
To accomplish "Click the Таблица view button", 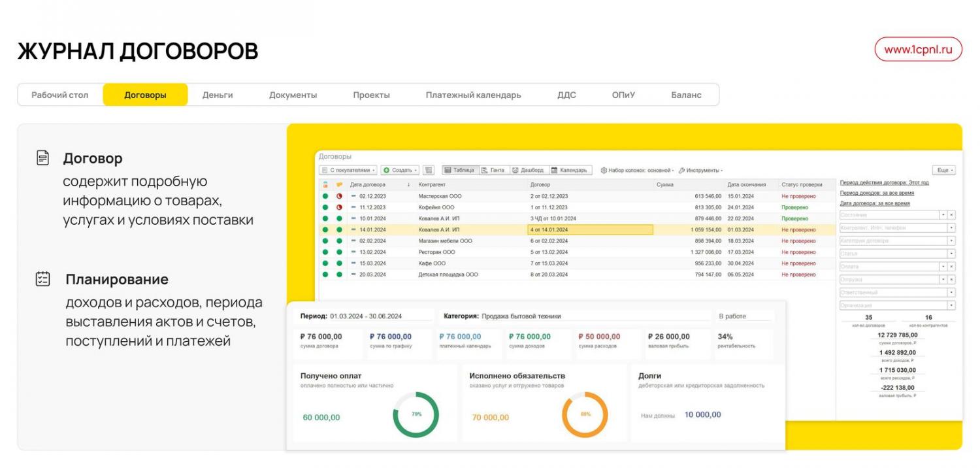I will (x=460, y=170).
